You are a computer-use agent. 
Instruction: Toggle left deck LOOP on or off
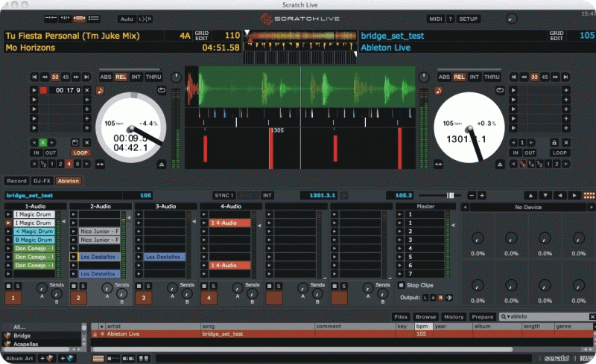click(x=80, y=153)
